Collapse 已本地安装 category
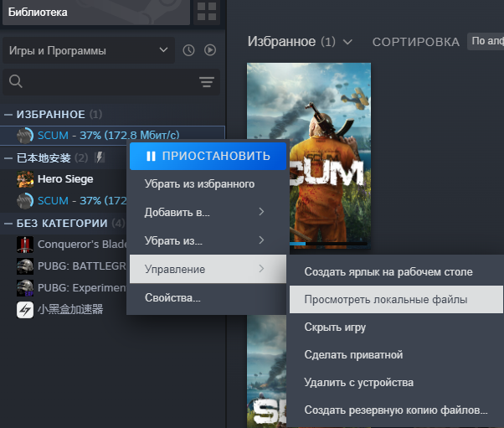The height and width of the screenshot is (428, 504). click(x=8, y=158)
